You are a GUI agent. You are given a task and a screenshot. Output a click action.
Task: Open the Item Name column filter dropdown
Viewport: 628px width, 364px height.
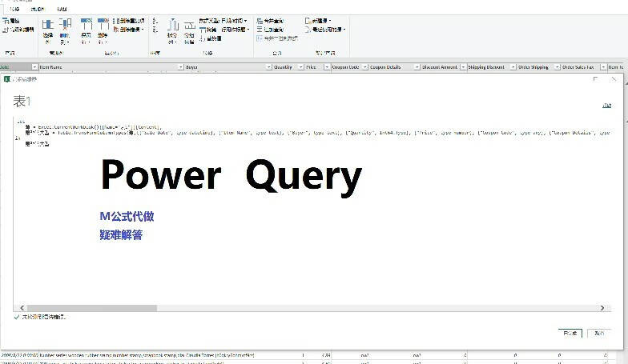[x=181, y=67]
